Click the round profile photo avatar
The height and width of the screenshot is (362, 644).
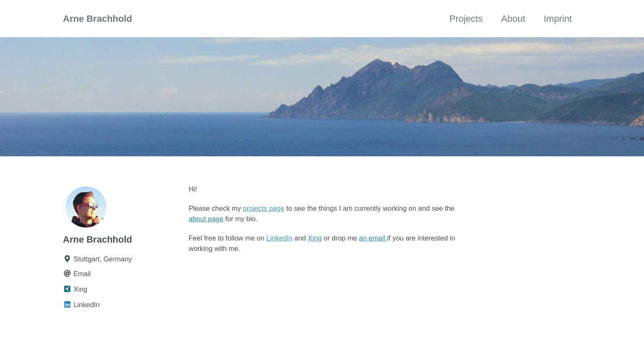[x=86, y=207]
